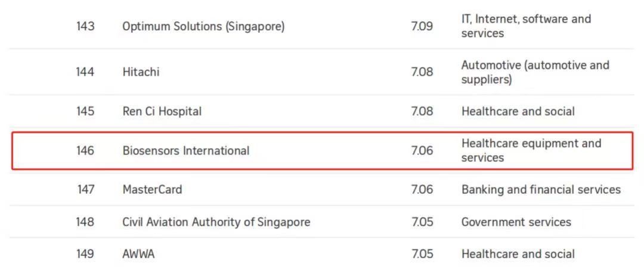Select the 7.06 score for Biosensors International
Image resolution: width=644 pixels, height=278 pixels.
pyautogui.click(x=422, y=150)
